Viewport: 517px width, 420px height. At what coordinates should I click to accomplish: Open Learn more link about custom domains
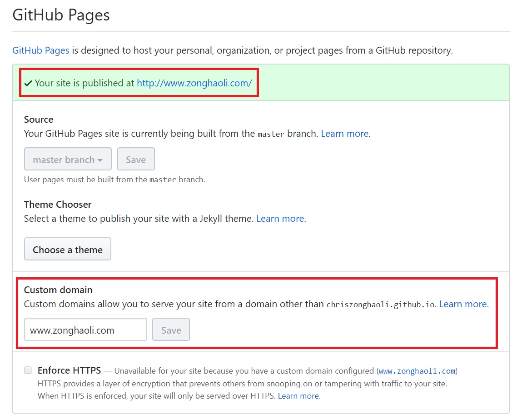[463, 304]
